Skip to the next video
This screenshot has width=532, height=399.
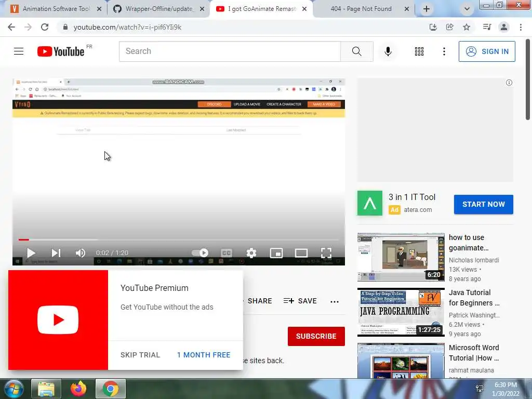56,253
